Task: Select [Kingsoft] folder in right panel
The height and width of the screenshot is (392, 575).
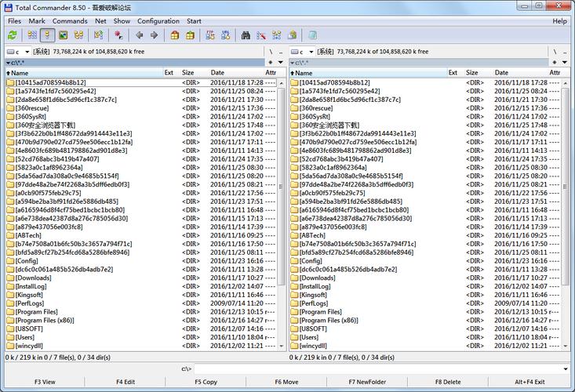Action: click(425, 295)
